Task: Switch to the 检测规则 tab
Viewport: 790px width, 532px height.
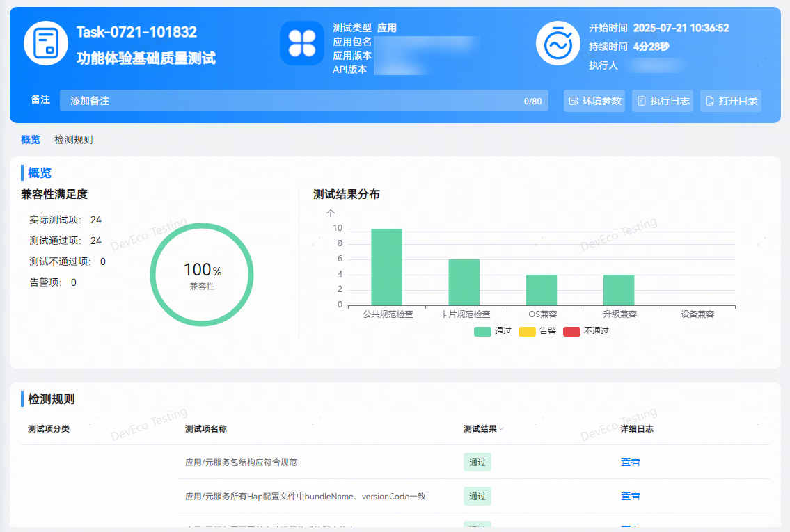Action: tap(74, 140)
